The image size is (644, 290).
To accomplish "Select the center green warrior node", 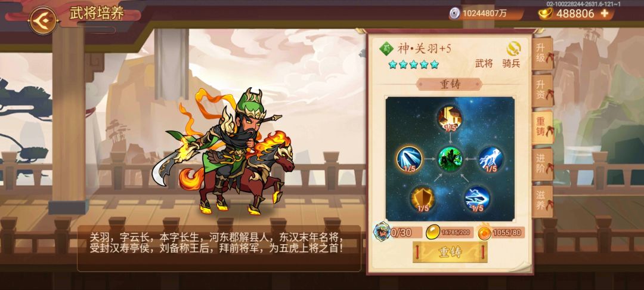I will pyautogui.click(x=450, y=159).
